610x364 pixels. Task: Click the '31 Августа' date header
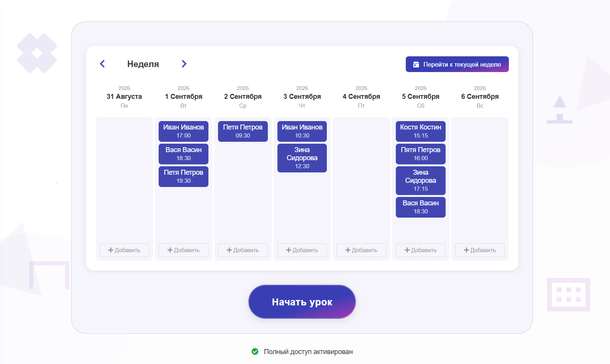[x=124, y=97]
